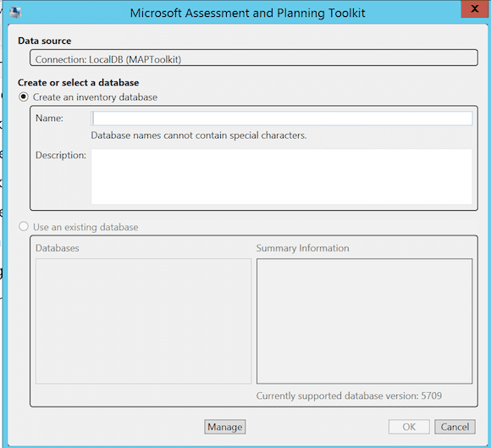Click the Databases column label

coord(58,248)
